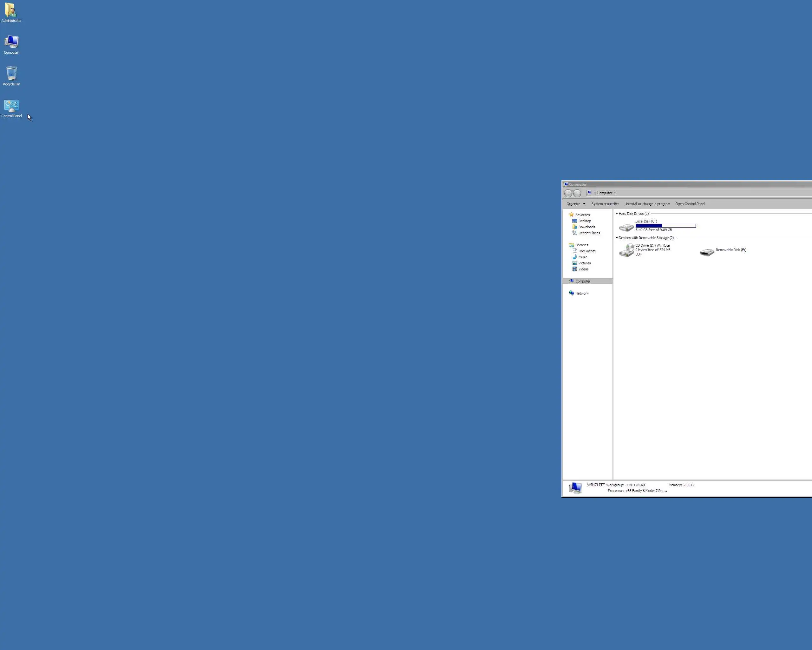Click Uninstall or change a program
The height and width of the screenshot is (650, 812).
coord(647,204)
